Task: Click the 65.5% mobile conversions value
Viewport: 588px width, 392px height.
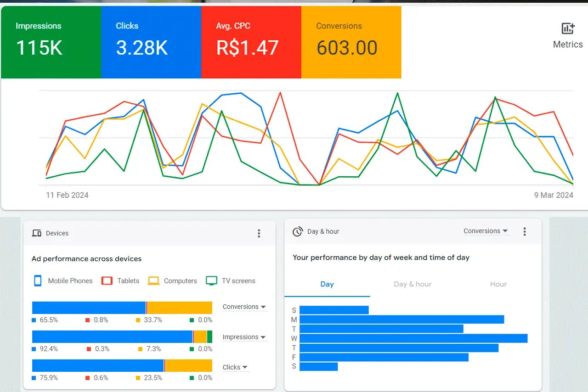Action: tap(49, 320)
